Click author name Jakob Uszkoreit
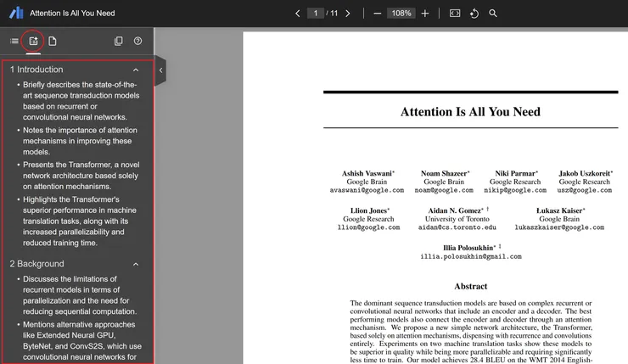 click(x=586, y=173)
